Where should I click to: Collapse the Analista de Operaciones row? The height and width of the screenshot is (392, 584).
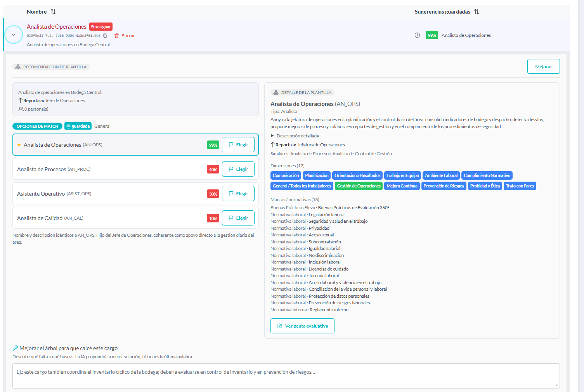(14, 35)
